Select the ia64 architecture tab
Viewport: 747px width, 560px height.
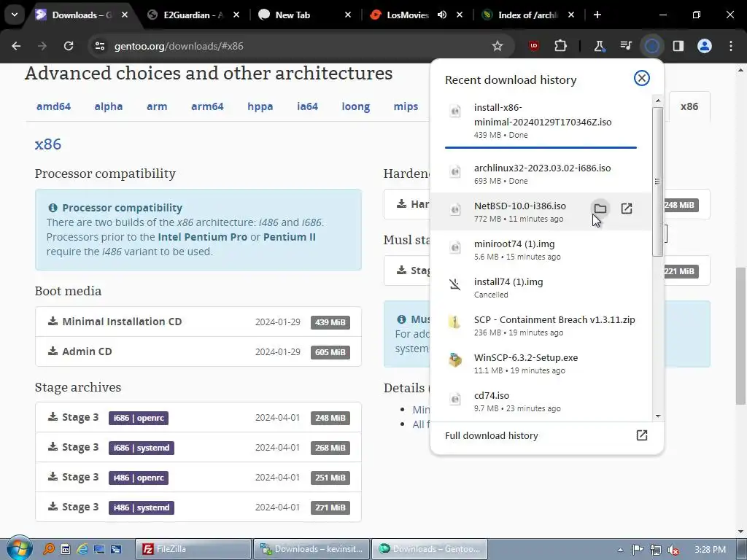tap(307, 106)
